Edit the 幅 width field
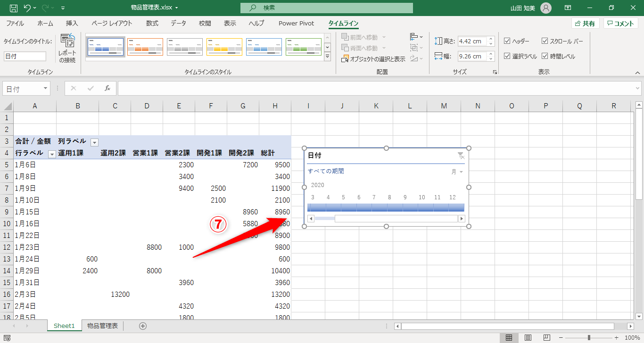 [x=472, y=57]
